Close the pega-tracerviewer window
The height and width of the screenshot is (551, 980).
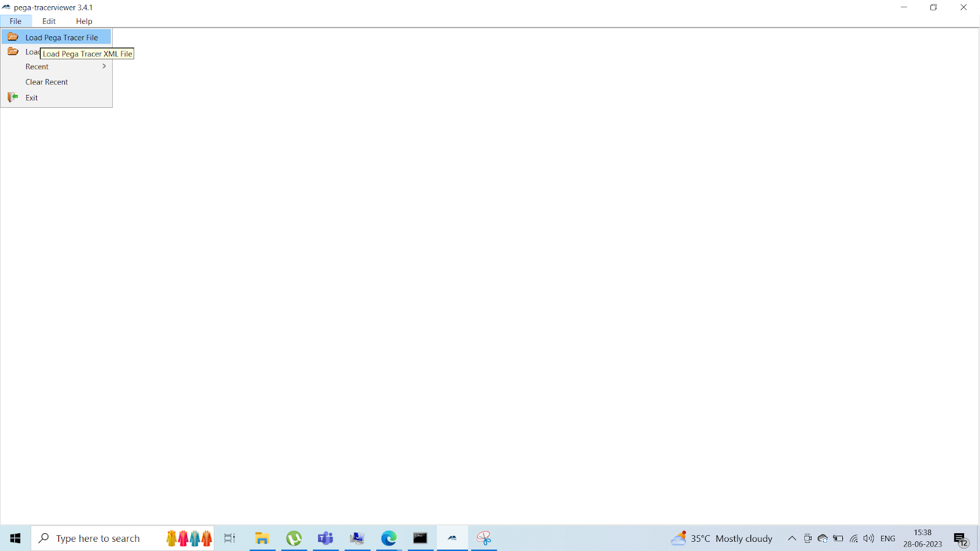tap(963, 7)
